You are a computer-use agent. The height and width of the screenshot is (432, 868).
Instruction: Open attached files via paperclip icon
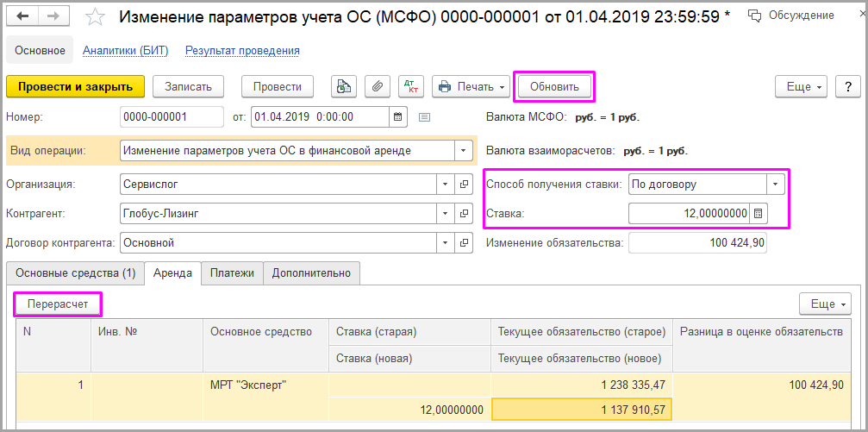[x=376, y=86]
